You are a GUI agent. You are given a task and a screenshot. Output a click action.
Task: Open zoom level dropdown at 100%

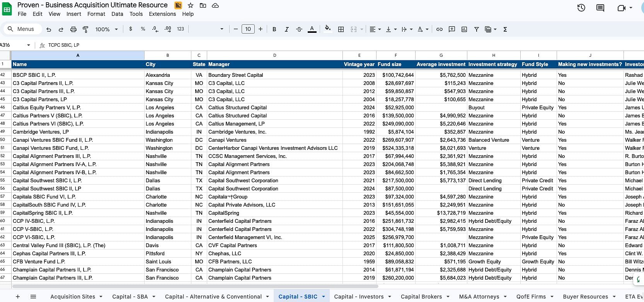[x=107, y=29]
